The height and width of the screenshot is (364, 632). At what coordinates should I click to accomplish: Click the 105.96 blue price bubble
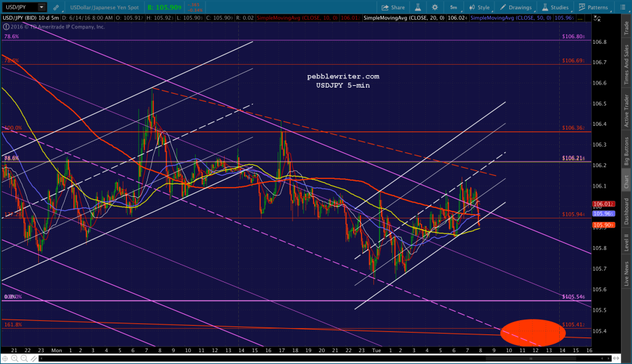tap(604, 213)
